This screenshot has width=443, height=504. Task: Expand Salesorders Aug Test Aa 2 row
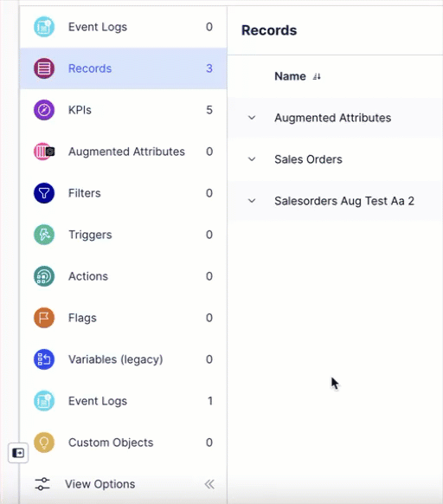pos(252,201)
